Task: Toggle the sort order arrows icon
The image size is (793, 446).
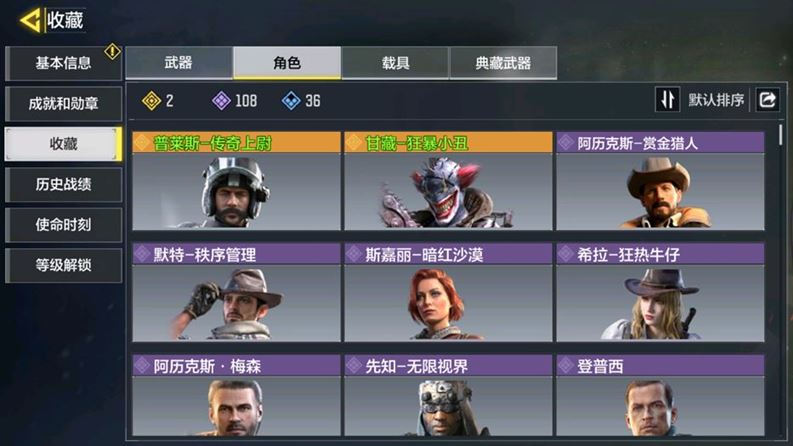Action: pyautogui.click(x=667, y=99)
